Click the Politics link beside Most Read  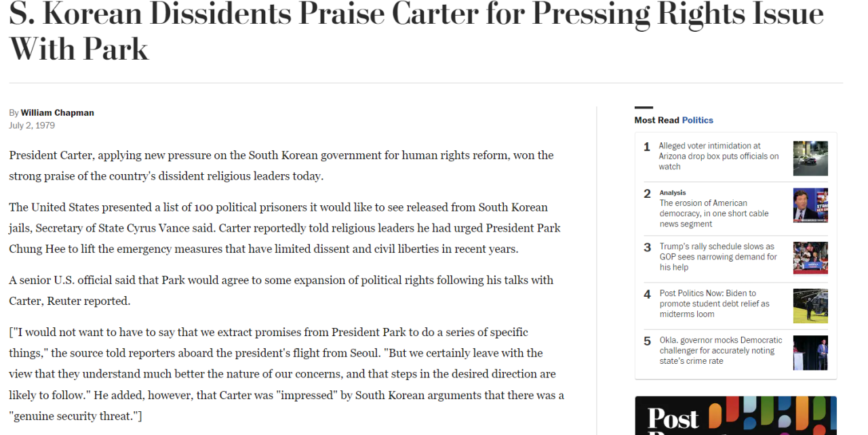point(697,120)
